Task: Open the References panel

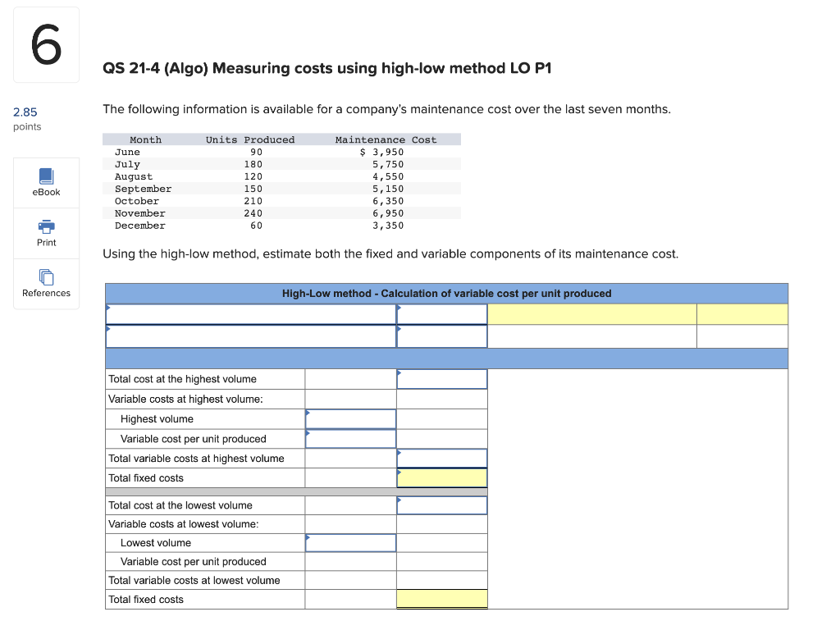Action: [x=45, y=284]
